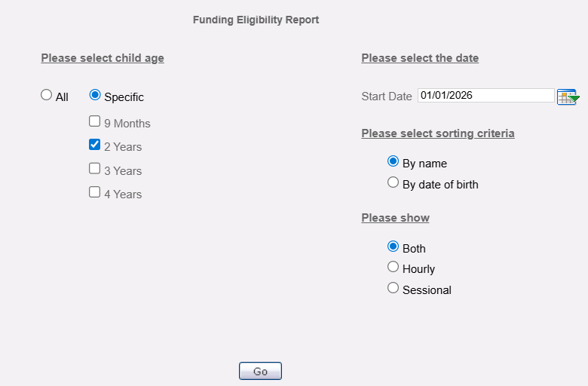Viewport: 588px width, 386px height.
Task: Click the Funding Eligibility Report title
Action: click(256, 20)
